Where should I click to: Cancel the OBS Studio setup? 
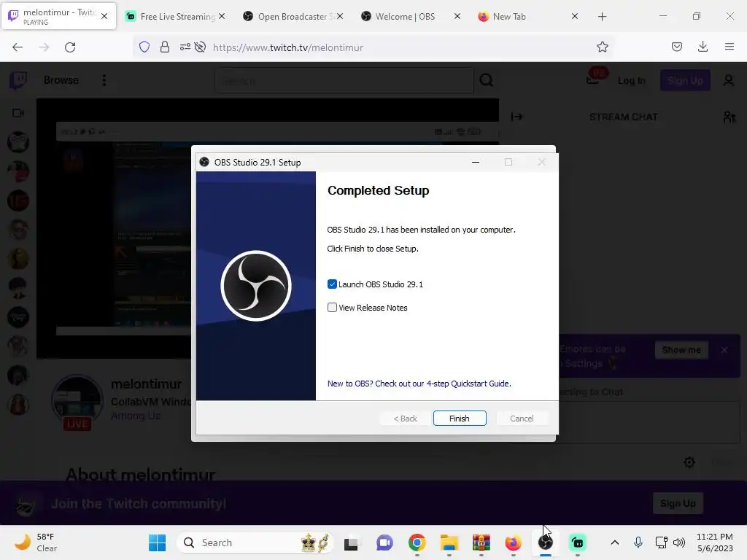[x=521, y=418]
